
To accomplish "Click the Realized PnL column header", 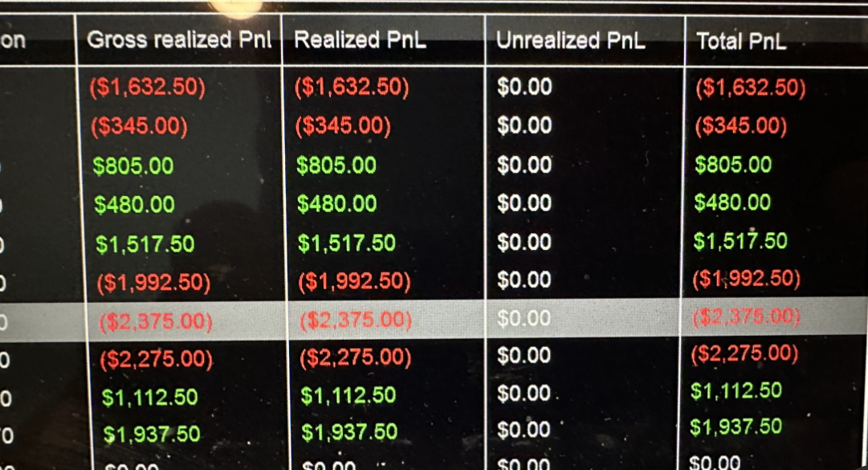I will tap(360, 40).
